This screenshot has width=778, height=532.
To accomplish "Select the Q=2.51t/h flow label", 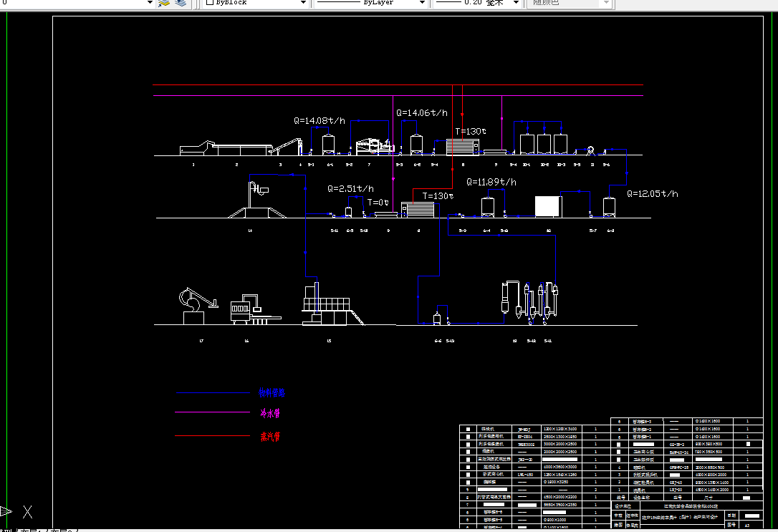I will pyautogui.click(x=350, y=189).
